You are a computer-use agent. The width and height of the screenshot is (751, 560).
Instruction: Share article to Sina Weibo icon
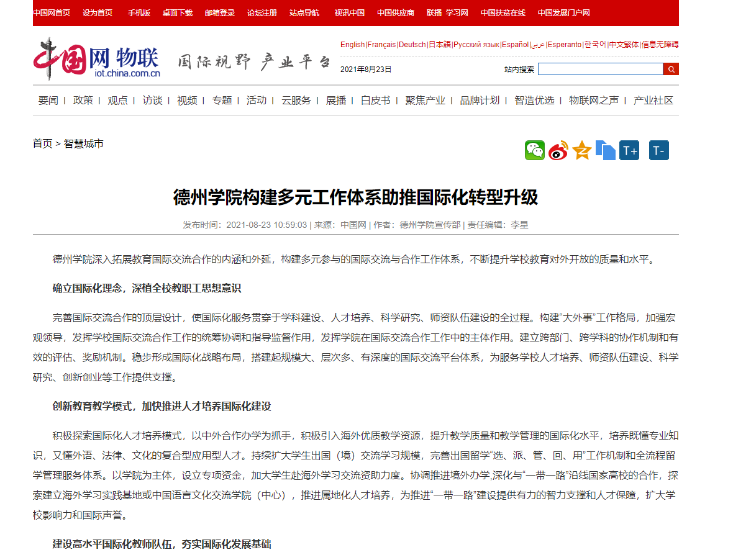pos(558,150)
